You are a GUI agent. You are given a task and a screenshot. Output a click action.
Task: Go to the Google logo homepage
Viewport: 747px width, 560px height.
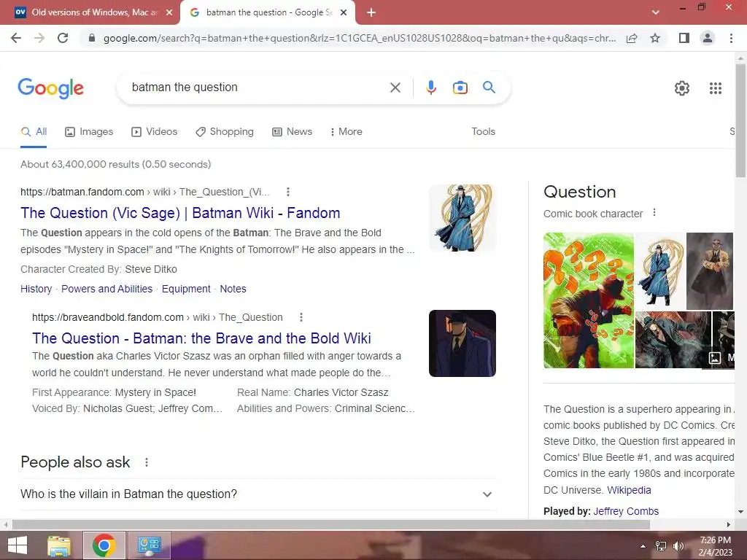[x=50, y=88]
